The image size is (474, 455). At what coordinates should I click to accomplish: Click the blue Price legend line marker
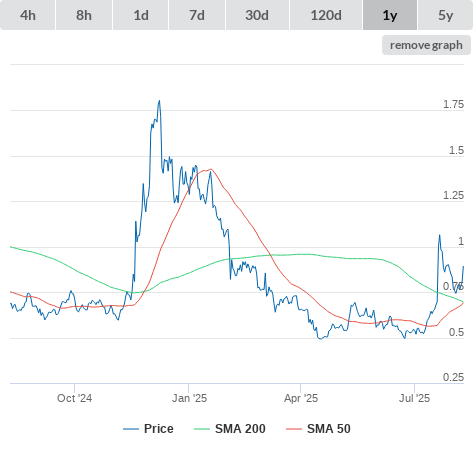(131, 429)
